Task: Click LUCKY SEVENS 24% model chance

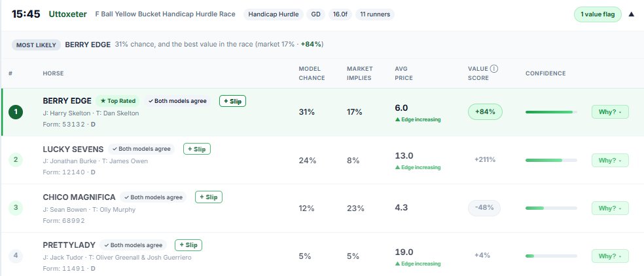Action: coord(308,161)
